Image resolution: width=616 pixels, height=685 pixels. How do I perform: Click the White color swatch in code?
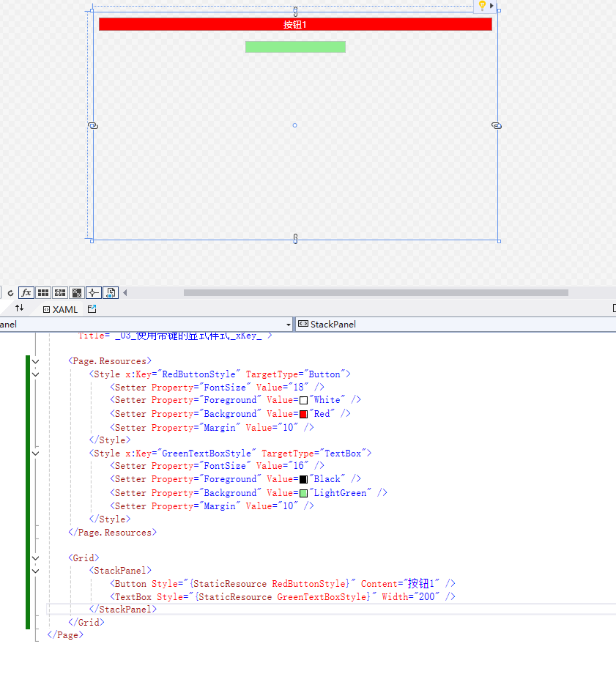(304, 400)
